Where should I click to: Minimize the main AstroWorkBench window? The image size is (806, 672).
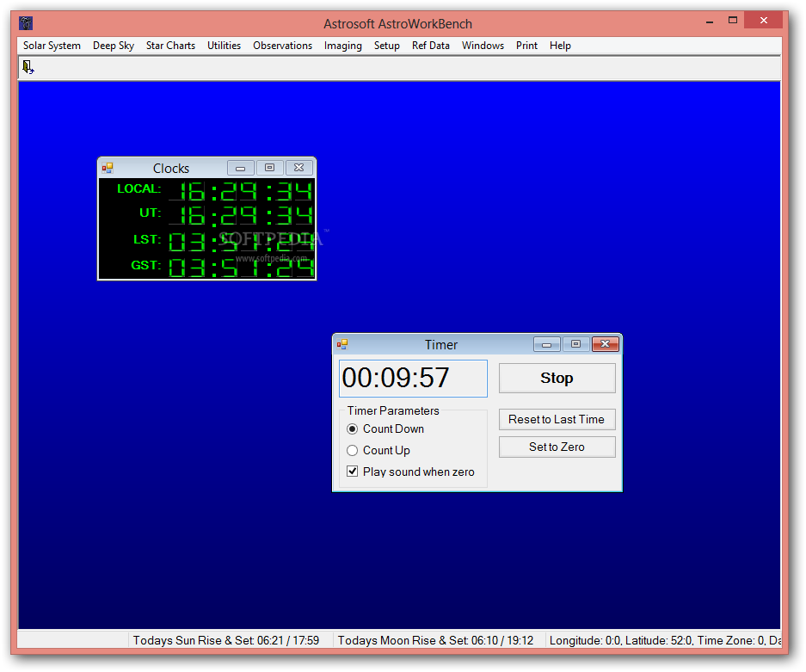(710, 22)
